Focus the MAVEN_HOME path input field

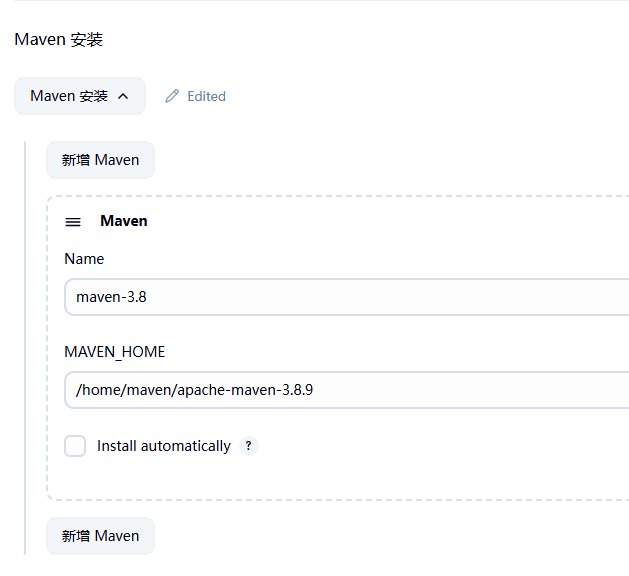point(347,390)
